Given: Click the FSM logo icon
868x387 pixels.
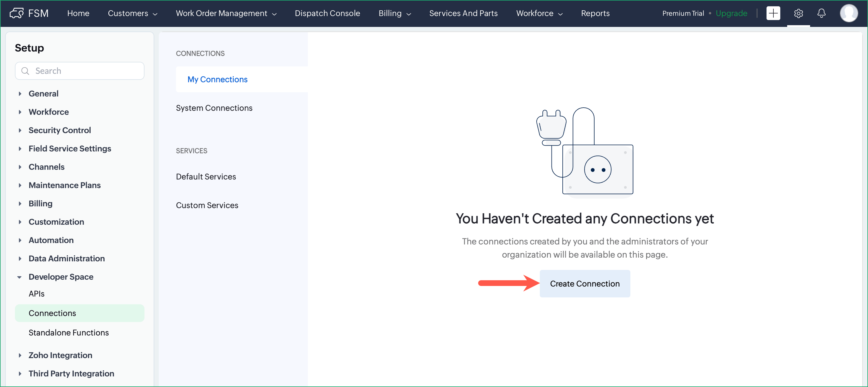Looking at the screenshot, I should (16, 13).
